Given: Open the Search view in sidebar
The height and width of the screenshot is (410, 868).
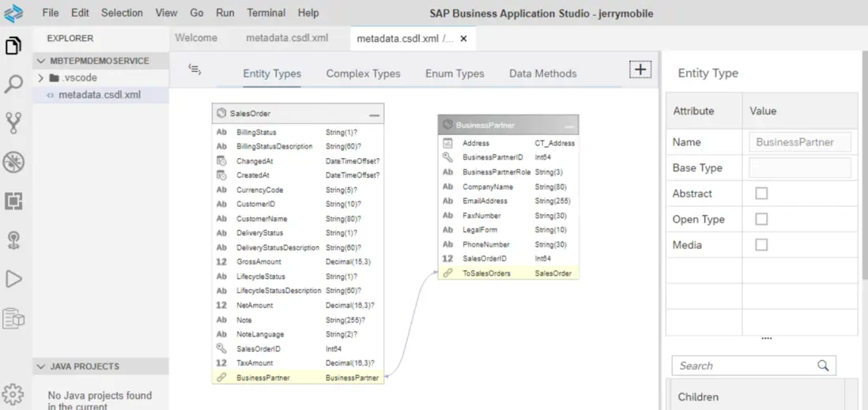Looking at the screenshot, I should coord(13,84).
